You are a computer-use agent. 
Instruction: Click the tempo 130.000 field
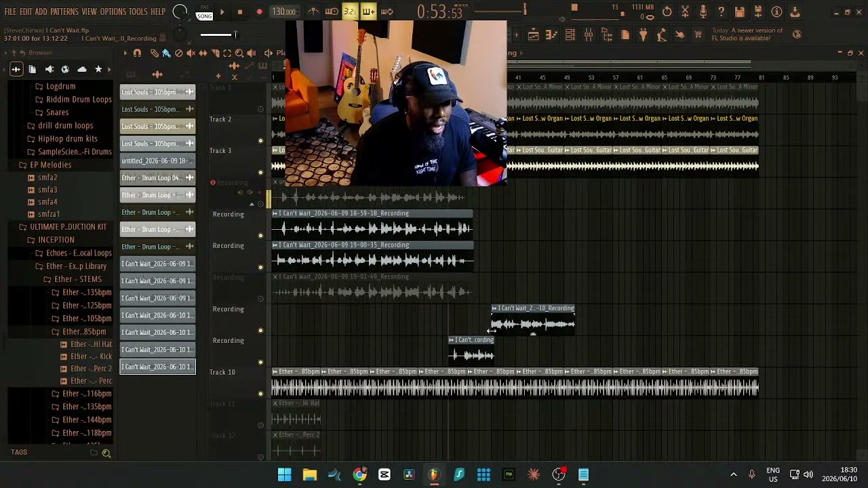[x=284, y=12]
